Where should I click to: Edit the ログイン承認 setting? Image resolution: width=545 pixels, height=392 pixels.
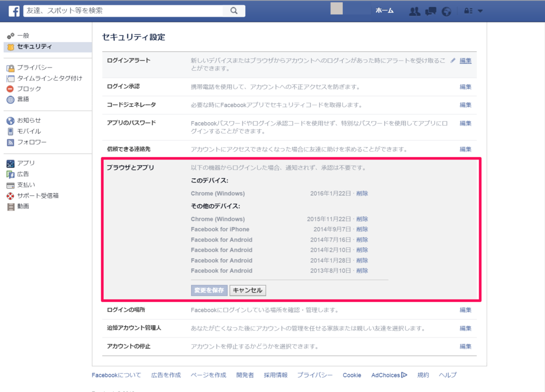coord(465,87)
